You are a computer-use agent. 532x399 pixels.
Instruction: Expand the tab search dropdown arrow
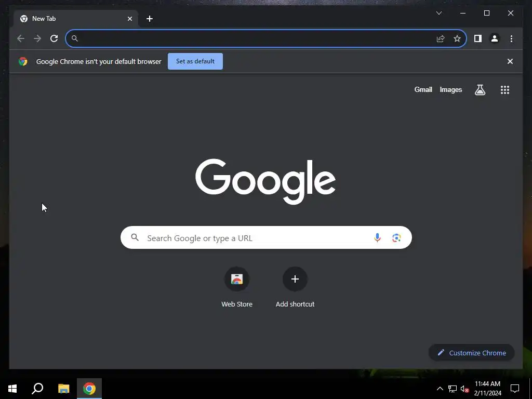click(438, 13)
